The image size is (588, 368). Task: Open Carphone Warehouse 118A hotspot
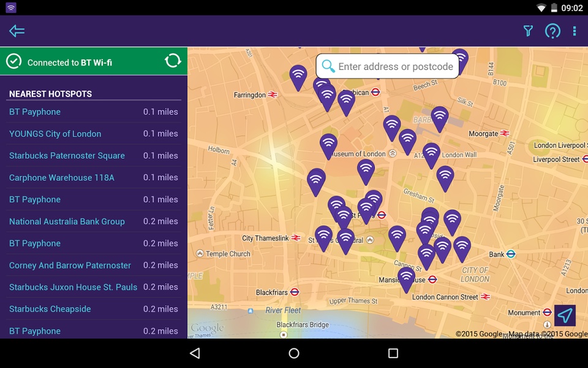tap(93, 178)
